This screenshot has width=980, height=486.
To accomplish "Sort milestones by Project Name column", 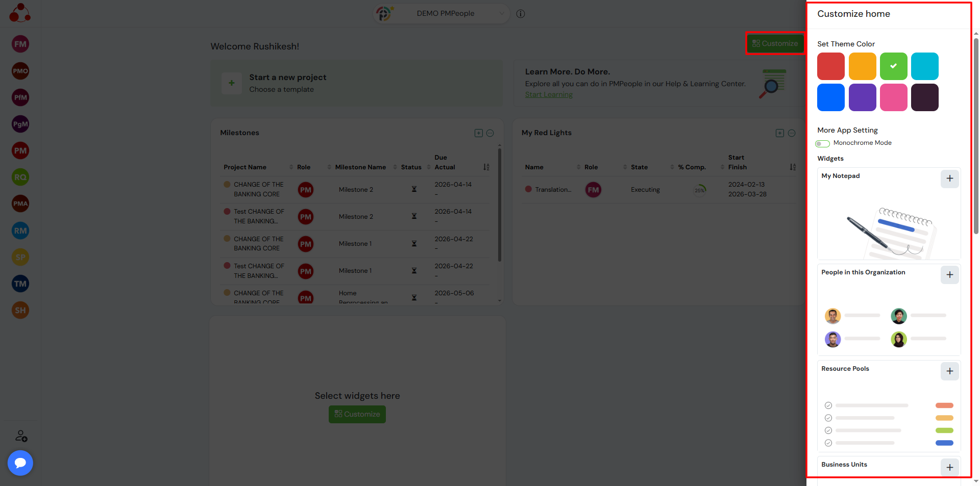I will pos(245,167).
